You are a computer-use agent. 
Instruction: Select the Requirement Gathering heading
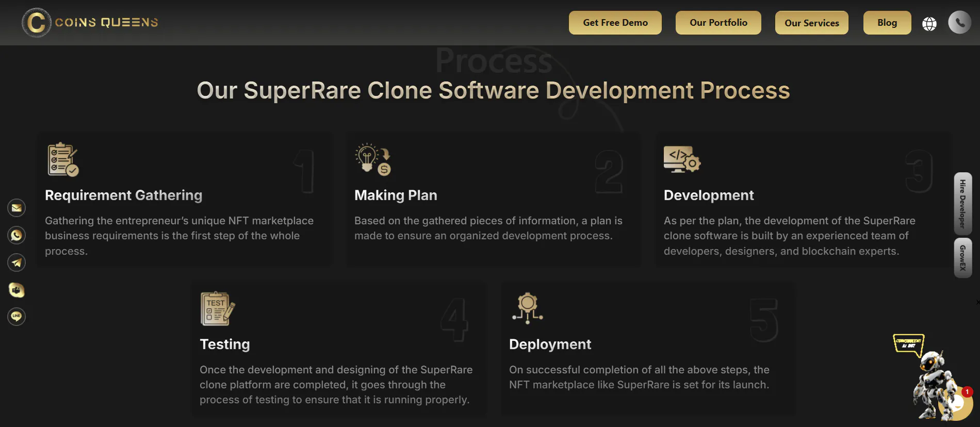(x=124, y=195)
